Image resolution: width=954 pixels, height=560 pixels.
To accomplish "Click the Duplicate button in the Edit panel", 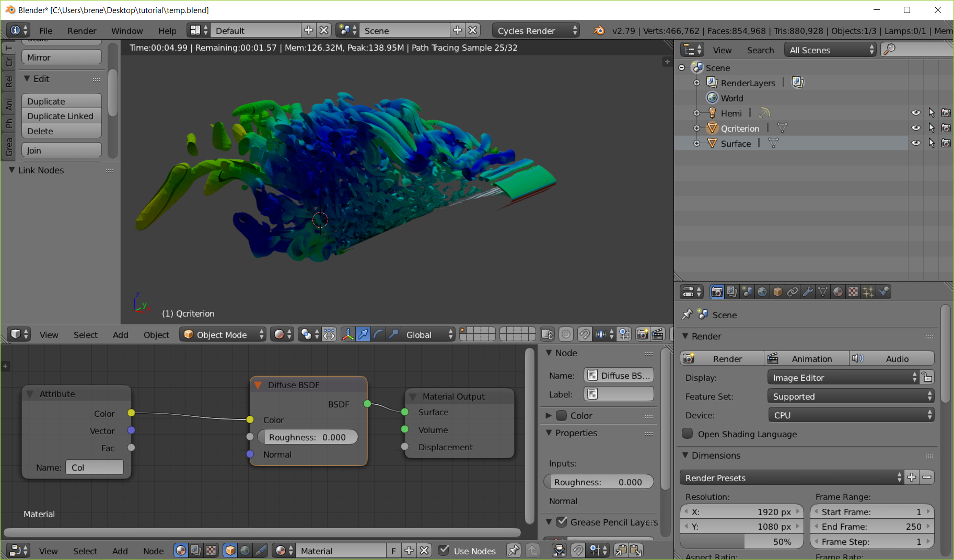I will click(x=61, y=101).
